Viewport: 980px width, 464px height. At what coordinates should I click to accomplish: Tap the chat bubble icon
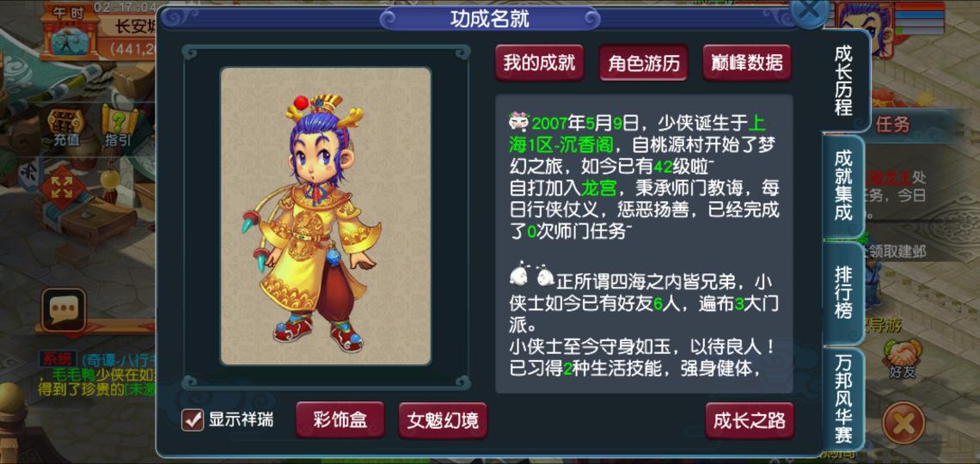point(63,309)
